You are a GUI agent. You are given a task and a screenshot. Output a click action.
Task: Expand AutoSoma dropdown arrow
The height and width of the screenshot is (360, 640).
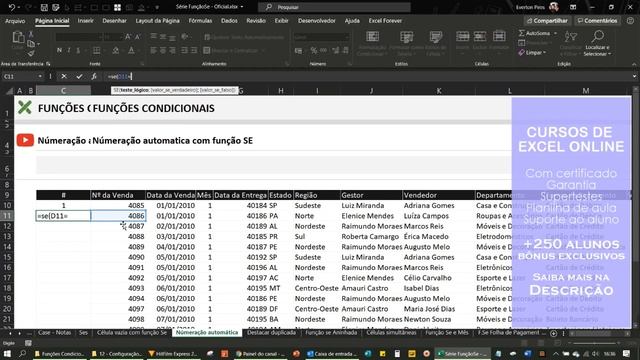tap(556, 33)
